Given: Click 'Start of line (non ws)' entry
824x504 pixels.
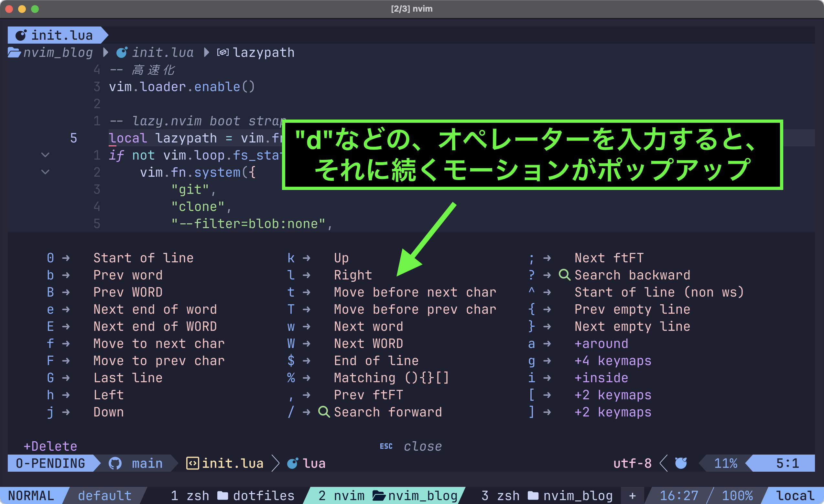Looking at the screenshot, I should click(659, 292).
